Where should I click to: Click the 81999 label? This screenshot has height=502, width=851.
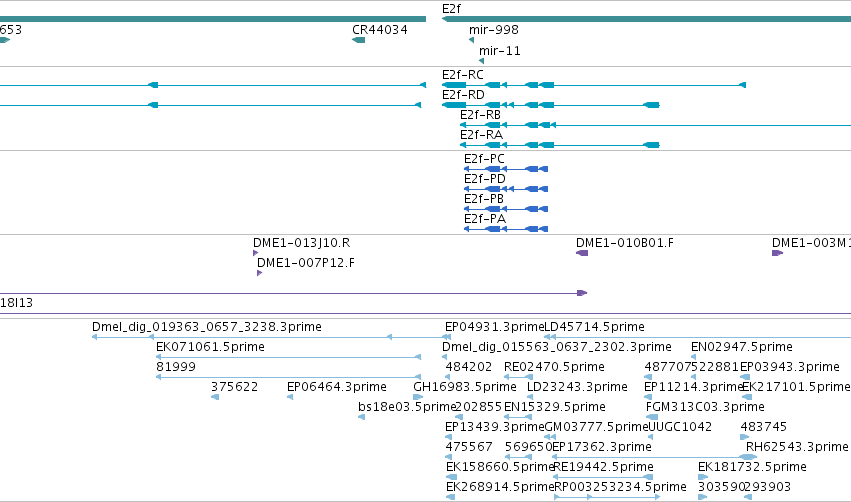[x=176, y=367]
